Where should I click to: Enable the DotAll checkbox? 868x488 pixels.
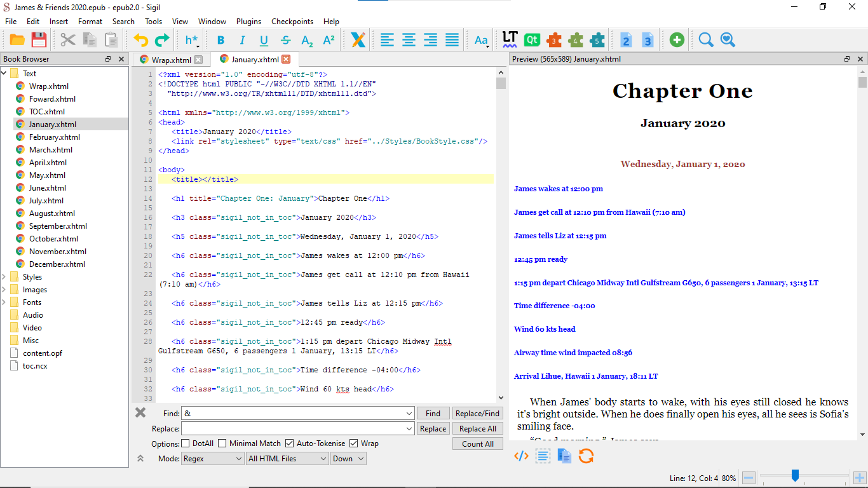coord(186,444)
